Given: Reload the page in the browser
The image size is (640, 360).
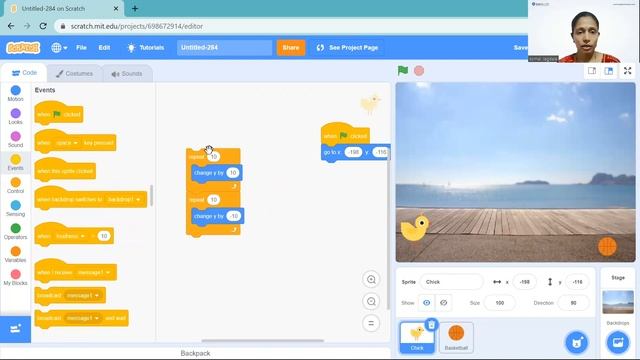Looking at the screenshot, I should (x=43, y=26).
